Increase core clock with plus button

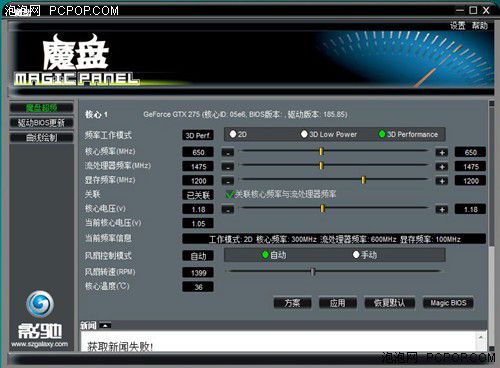tap(442, 153)
